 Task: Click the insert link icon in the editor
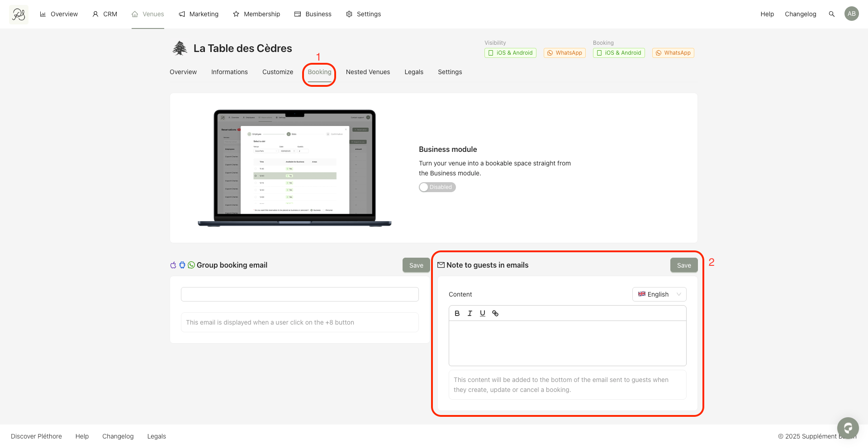click(x=495, y=313)
